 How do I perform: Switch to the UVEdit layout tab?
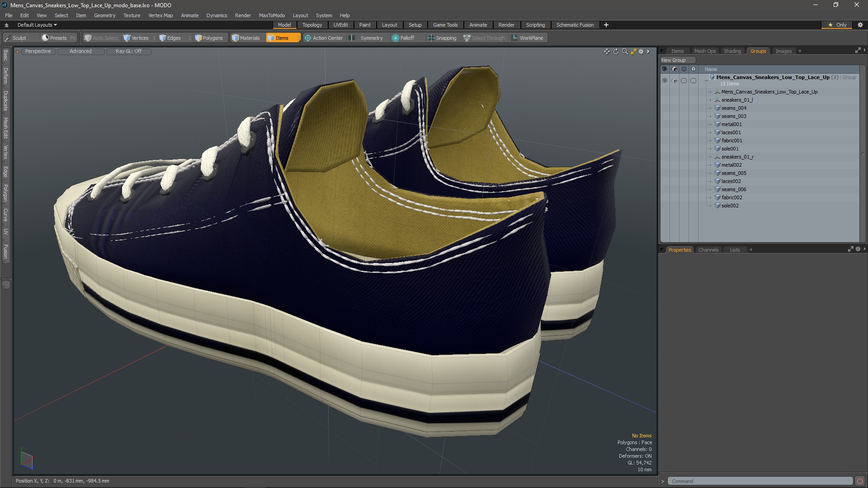pos(340,25)
